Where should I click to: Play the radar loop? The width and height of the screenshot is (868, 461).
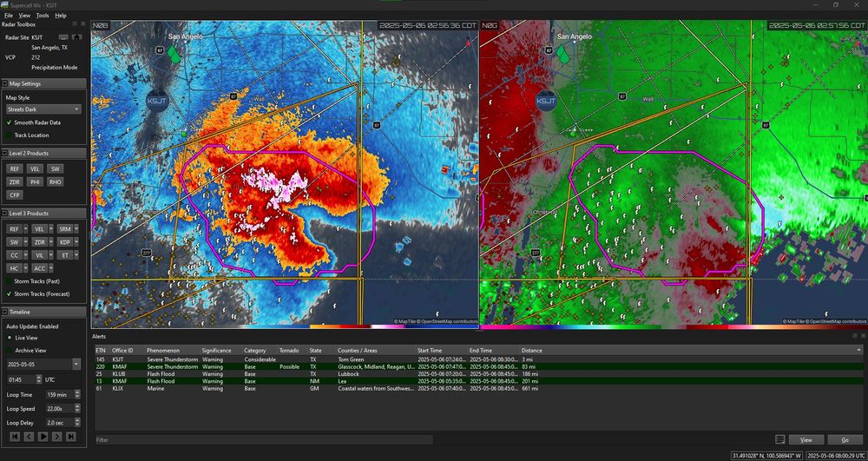[x=43, y=437]
